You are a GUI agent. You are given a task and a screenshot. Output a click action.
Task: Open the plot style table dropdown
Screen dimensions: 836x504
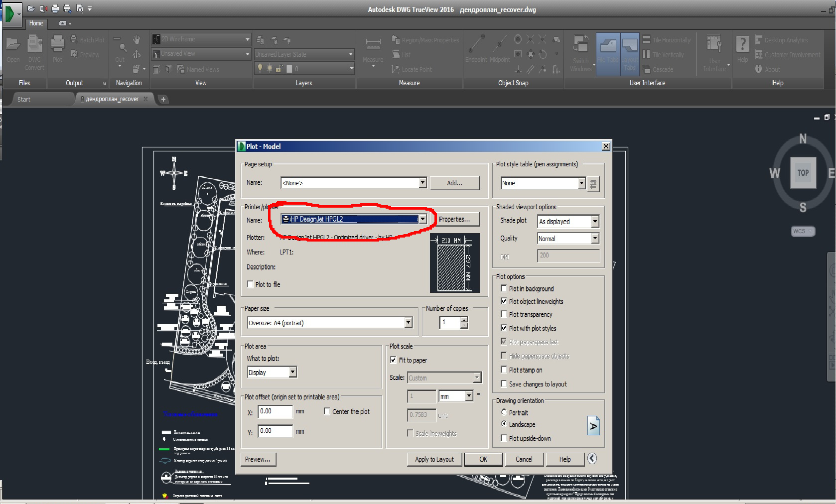581,183
